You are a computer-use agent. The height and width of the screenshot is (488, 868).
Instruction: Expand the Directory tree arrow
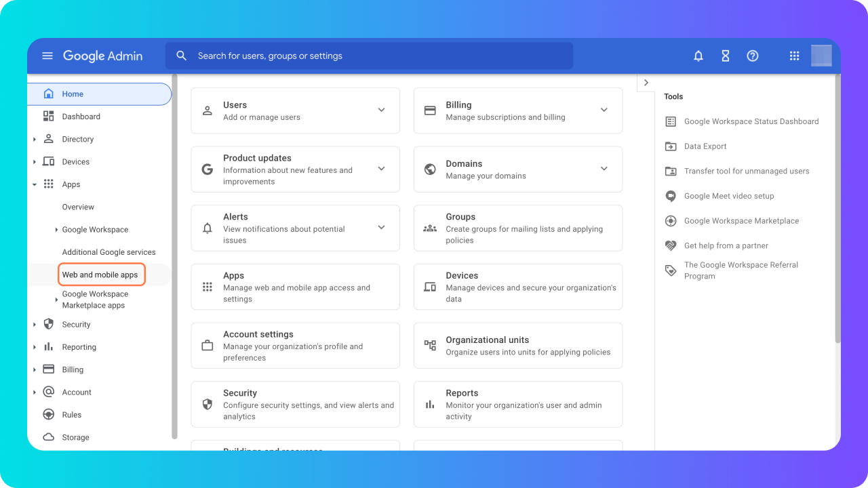click(35, 140)
